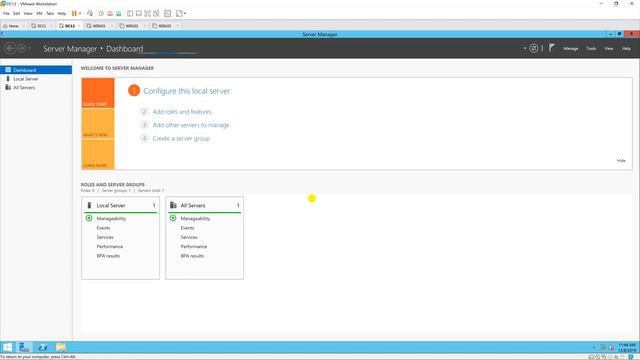The height and width of the screenshot is (360, 640).
Task: Refresh the Server Manager dashboard
Action: point(533,48)
